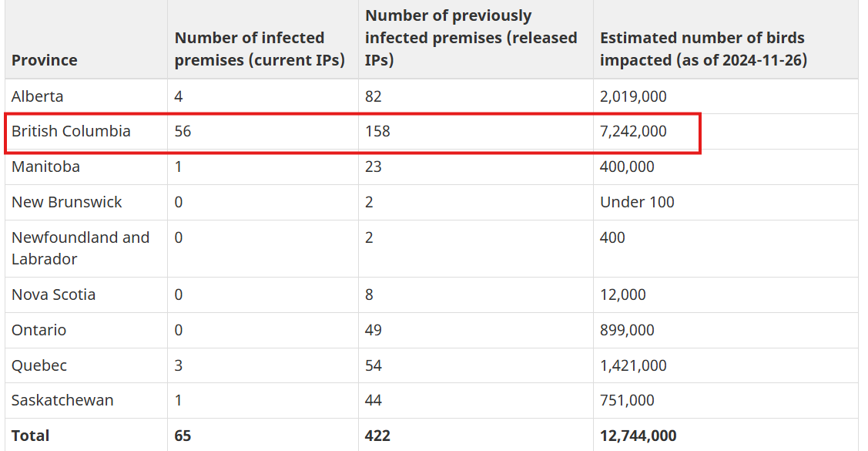The height and width of the screenshot is (451, 868).
Task: Select the Saskatchewan row label
Action: 62,401
